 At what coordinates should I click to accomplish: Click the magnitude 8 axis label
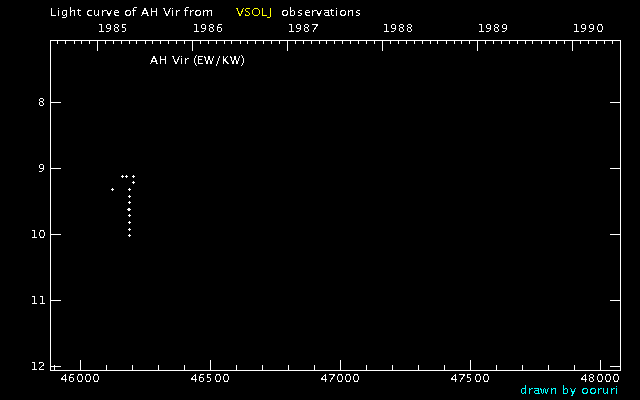[x=41, y=102]
